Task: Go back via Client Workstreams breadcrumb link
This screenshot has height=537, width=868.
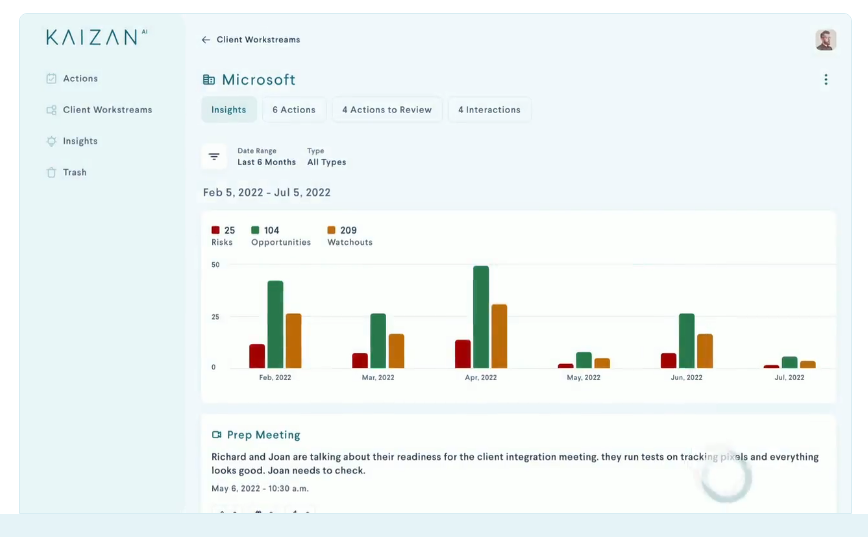Action: pyautogui.click(x=258, y=40)
